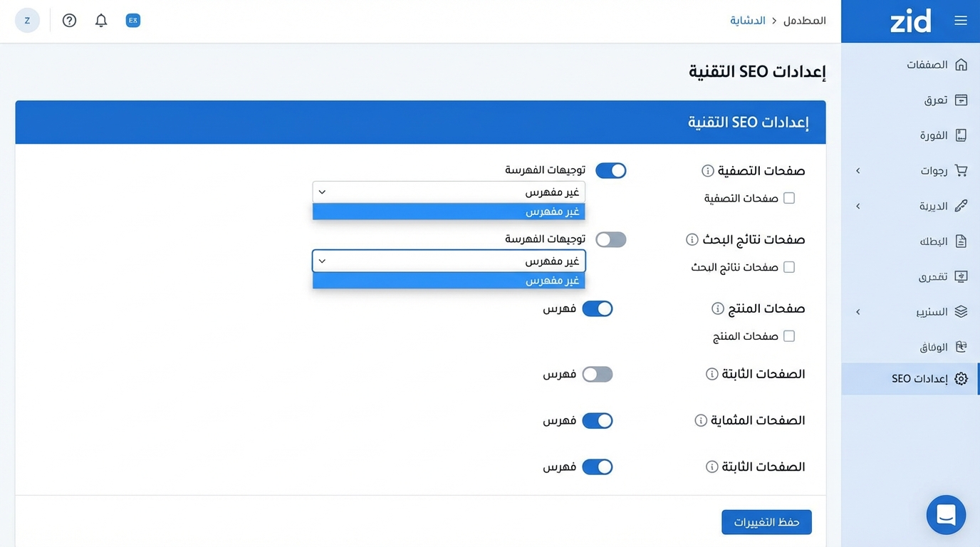Viewport: 980px width, 547px height.
Task: Click info icon next to صفحات التصفية
Action: point(707,171)
